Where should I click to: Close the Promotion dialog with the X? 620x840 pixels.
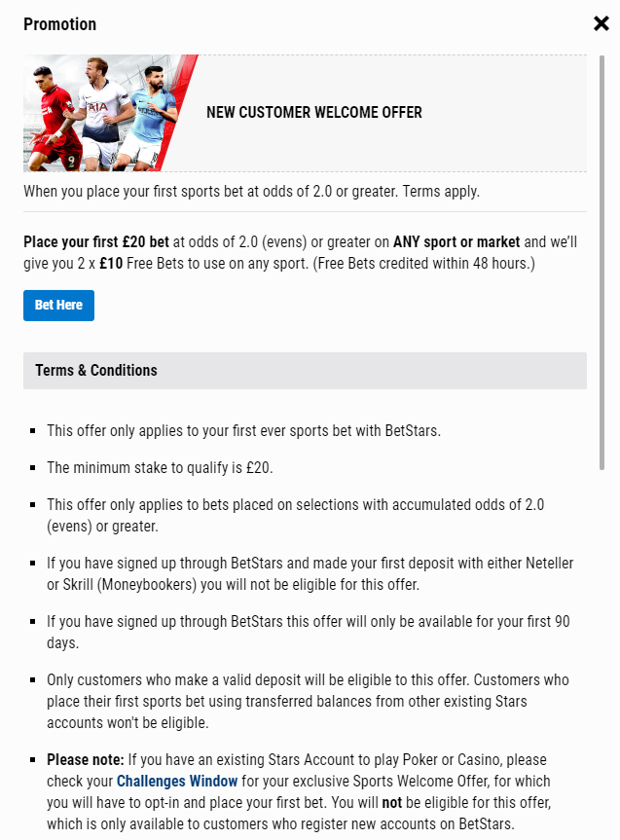click(602, 23)
